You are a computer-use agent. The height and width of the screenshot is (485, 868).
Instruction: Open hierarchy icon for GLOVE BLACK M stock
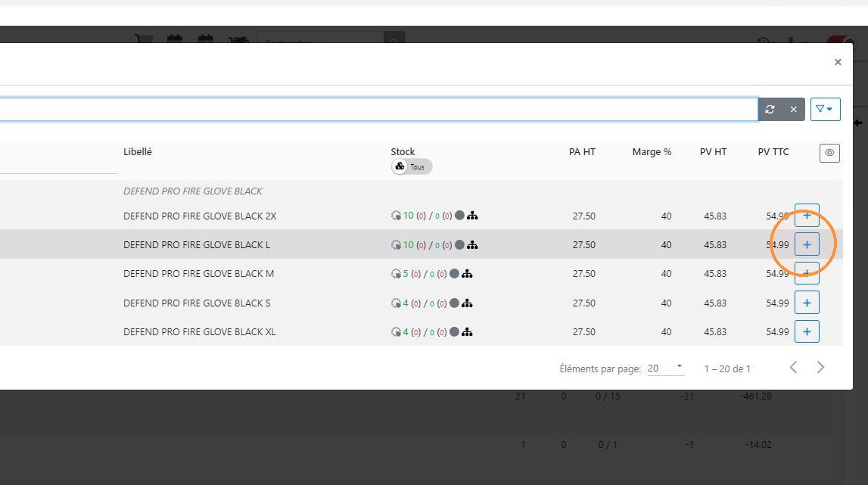click(467, 273)
